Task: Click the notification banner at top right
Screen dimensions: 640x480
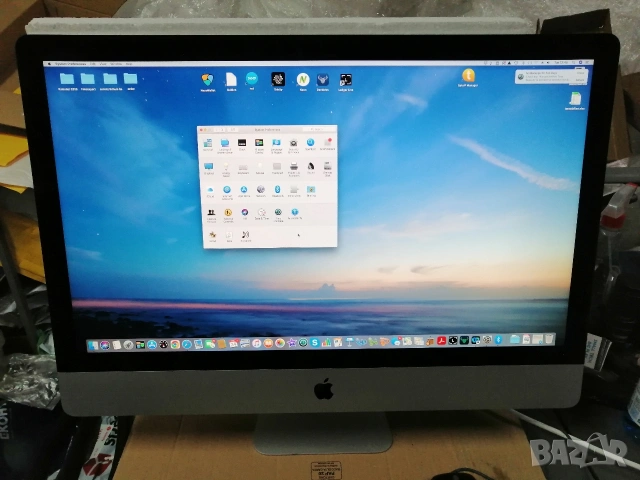Action: pyautogui.click(x=551, y=77)
